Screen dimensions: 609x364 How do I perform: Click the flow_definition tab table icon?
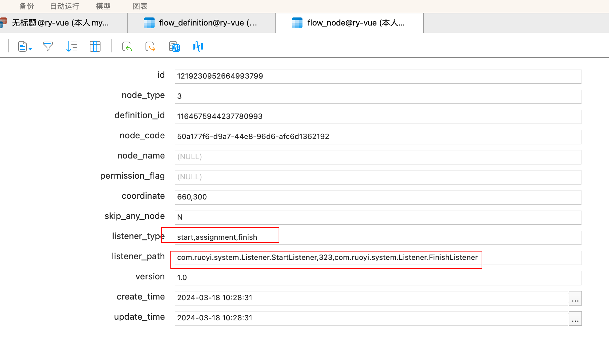pyautogui.click(x=149, y=23)
